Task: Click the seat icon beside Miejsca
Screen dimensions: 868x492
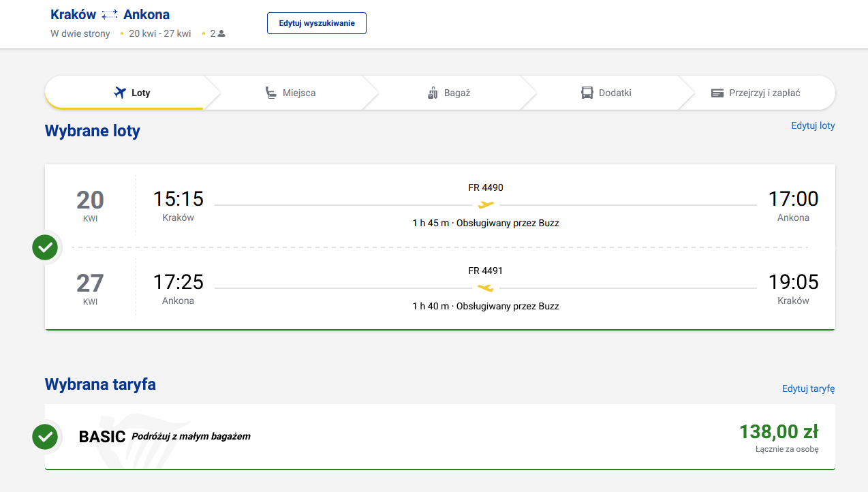Action: click(271, 93)
